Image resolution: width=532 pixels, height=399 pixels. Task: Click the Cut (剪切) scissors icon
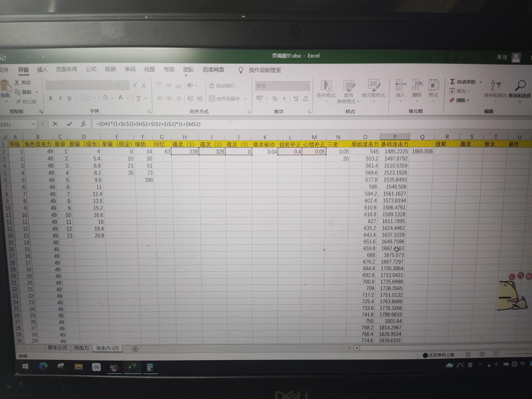tap(17, 82)
